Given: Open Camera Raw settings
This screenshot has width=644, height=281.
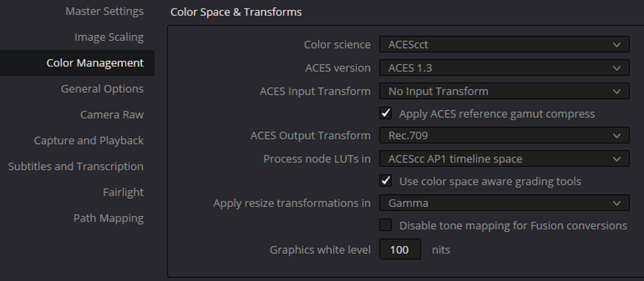Looking at the screenshot, I should [x=112, y=115].
